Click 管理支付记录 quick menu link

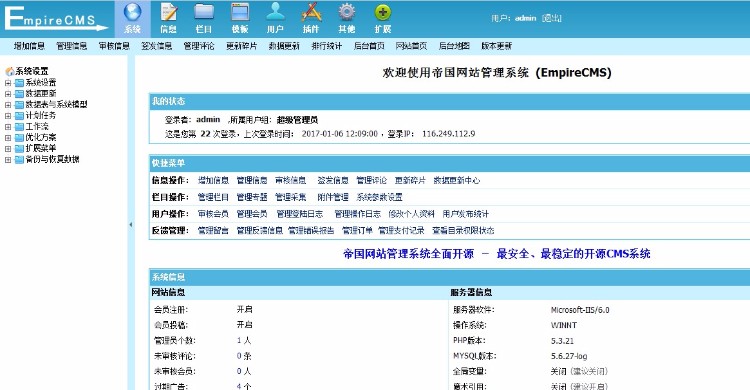(x=401, y=231)
